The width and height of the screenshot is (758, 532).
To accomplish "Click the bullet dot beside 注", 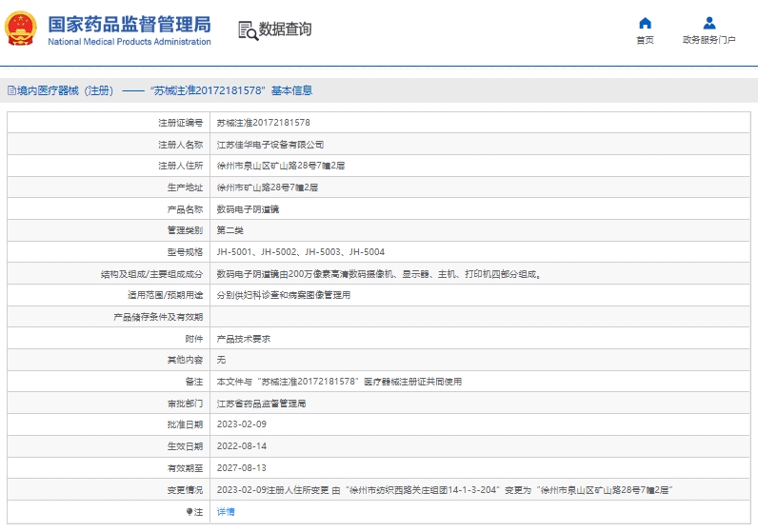I will (x=189, y=512).
